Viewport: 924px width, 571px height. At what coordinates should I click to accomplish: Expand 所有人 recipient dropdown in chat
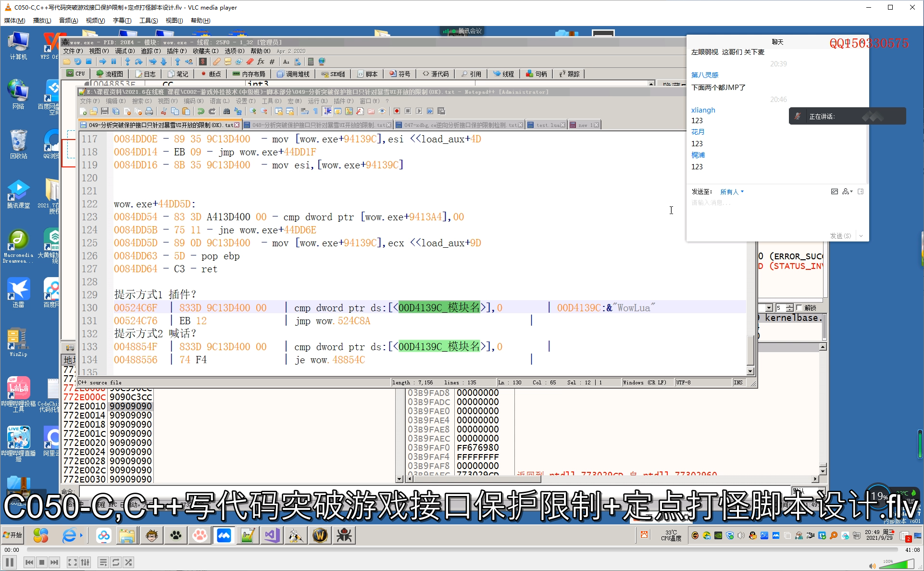pos(732,191)
